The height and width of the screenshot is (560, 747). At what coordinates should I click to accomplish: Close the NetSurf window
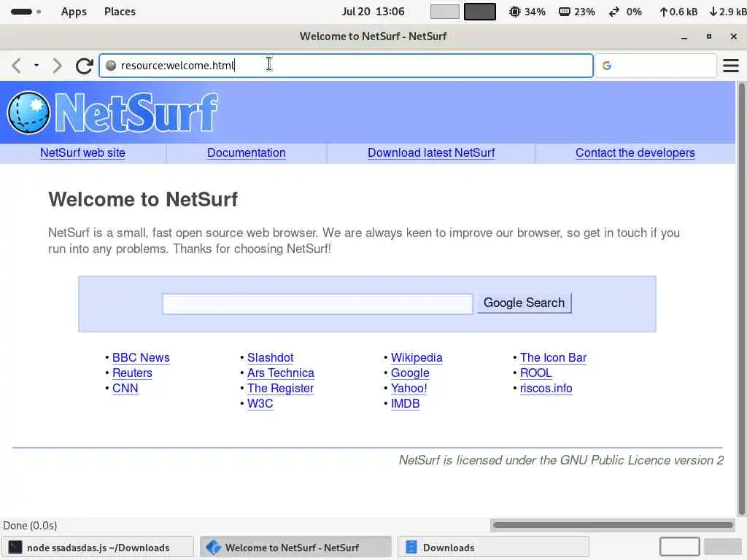tap(734, 36)
